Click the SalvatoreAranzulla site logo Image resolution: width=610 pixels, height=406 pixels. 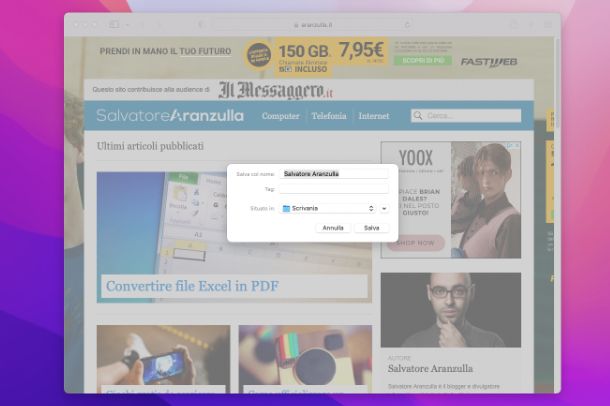point(170,116)
